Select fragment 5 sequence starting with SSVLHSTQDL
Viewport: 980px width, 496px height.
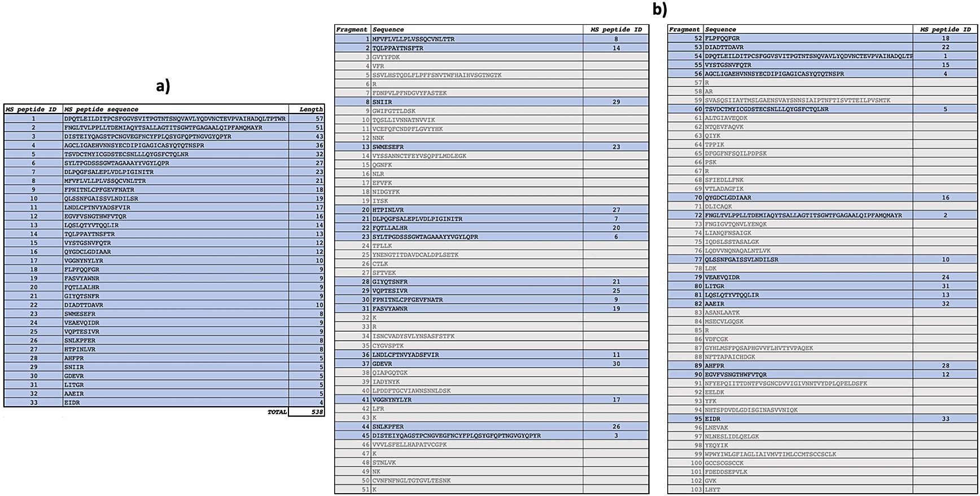[x=436, y=75]
